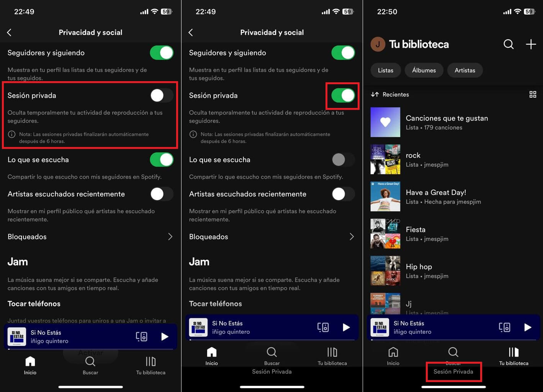The image size is (543, 392).
Task: Open Bloqueados chevron in left screen
Action: pyautogui.click(x=170, y=237)
